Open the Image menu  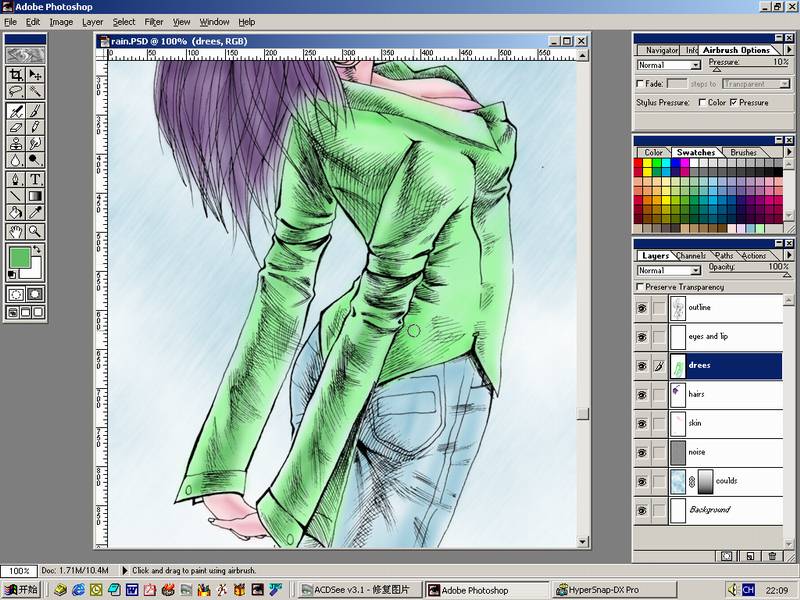coord(61,22)
